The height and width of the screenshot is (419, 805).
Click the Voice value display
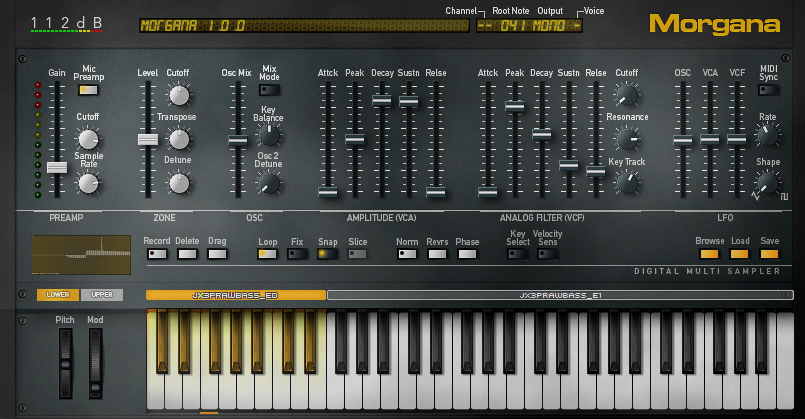(x=577, y=26)
